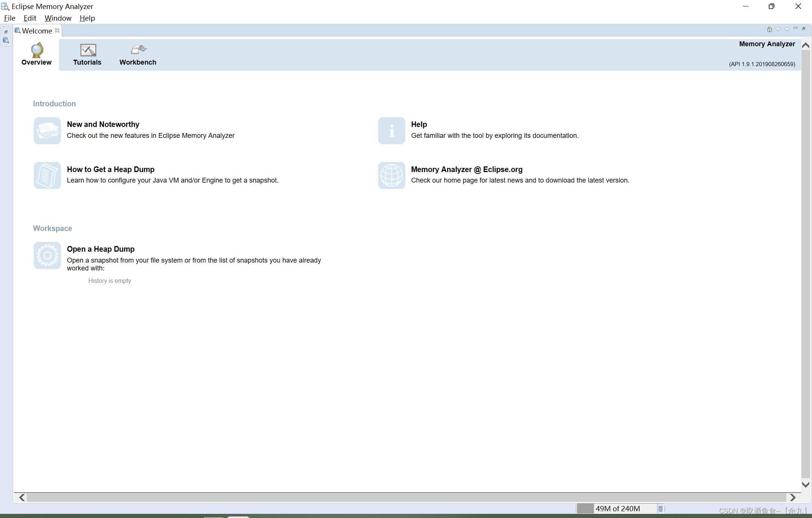This screenshot has height=518, width=812.
Task: Click 'Open a snapshot from your file system' text
Action: (x=194, y=264)
